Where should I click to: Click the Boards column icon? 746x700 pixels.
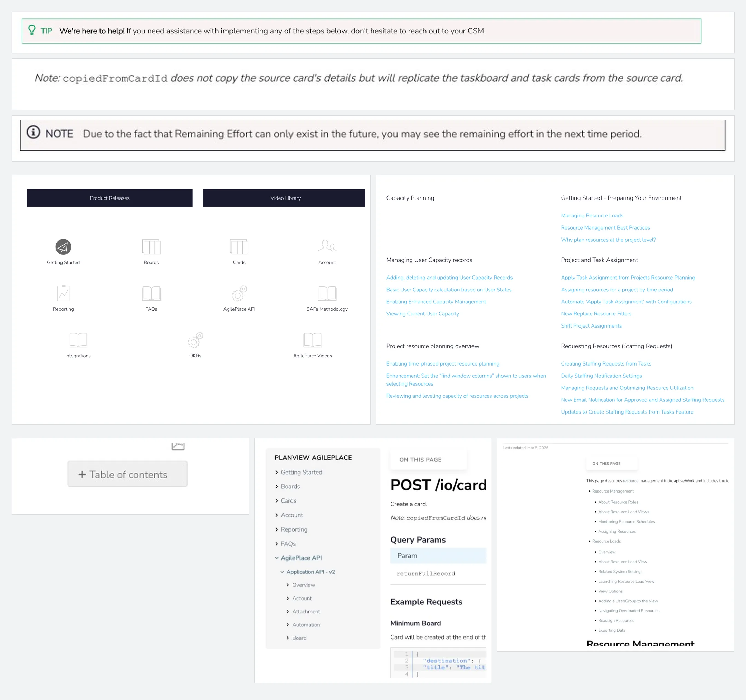[x=151, y=247]
